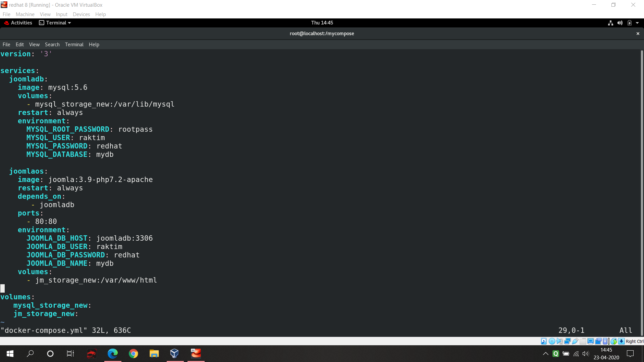
Task: Open the terminal's Terminal menu
Action: [74, 45]
